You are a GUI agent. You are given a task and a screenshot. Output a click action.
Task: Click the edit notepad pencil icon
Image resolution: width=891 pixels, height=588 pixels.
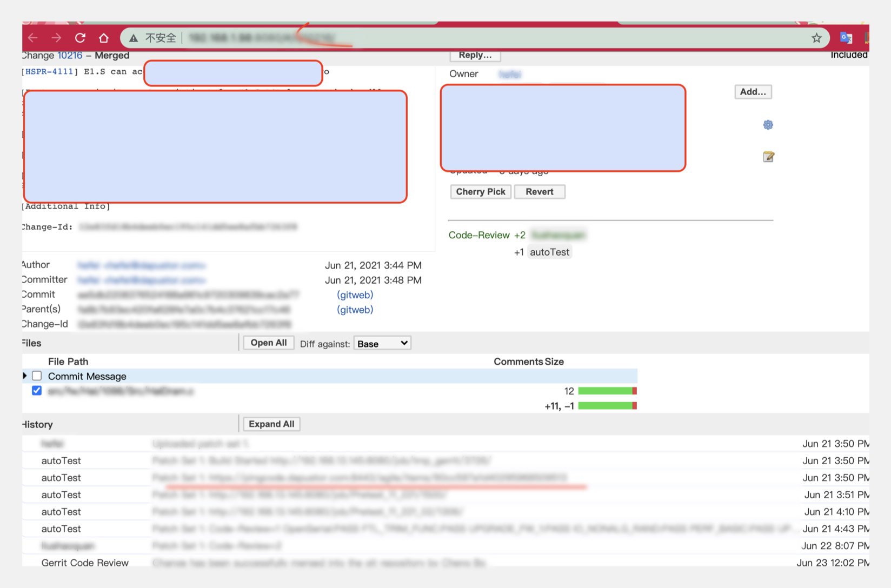click(768, 157)
